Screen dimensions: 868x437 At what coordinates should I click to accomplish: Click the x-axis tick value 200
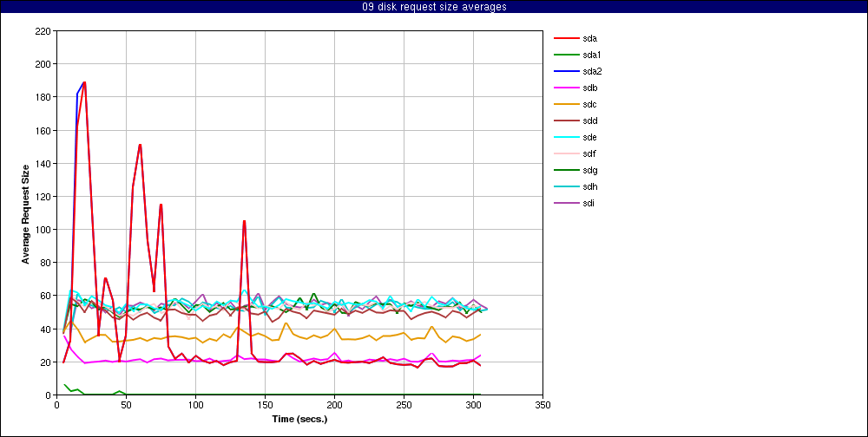pos(334,404)
